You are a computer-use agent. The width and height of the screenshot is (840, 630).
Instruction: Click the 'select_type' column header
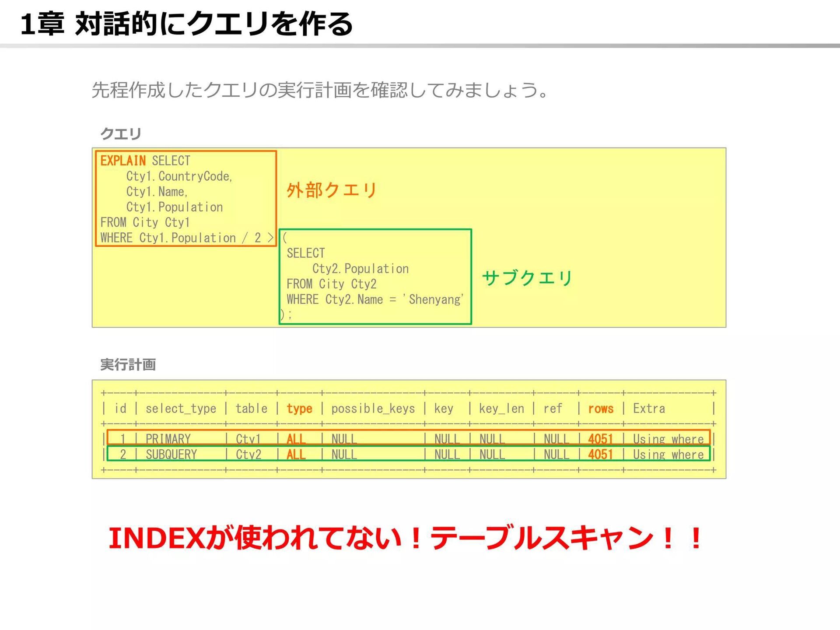(181, 409)
